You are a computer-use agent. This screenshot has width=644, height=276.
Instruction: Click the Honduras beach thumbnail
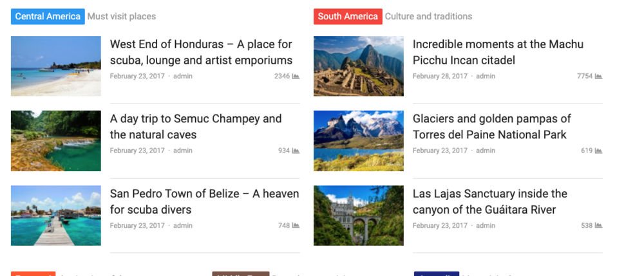(56, 66)
